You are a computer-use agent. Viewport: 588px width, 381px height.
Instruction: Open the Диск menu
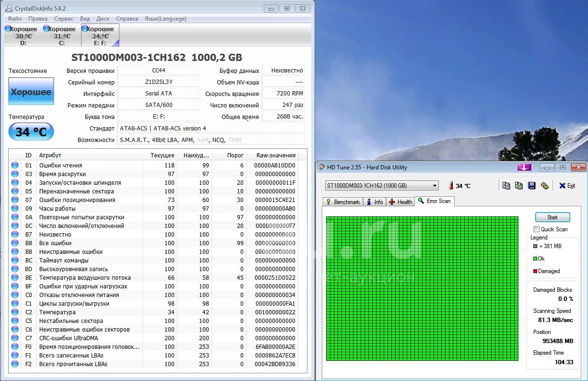click(x=103, y=19)
